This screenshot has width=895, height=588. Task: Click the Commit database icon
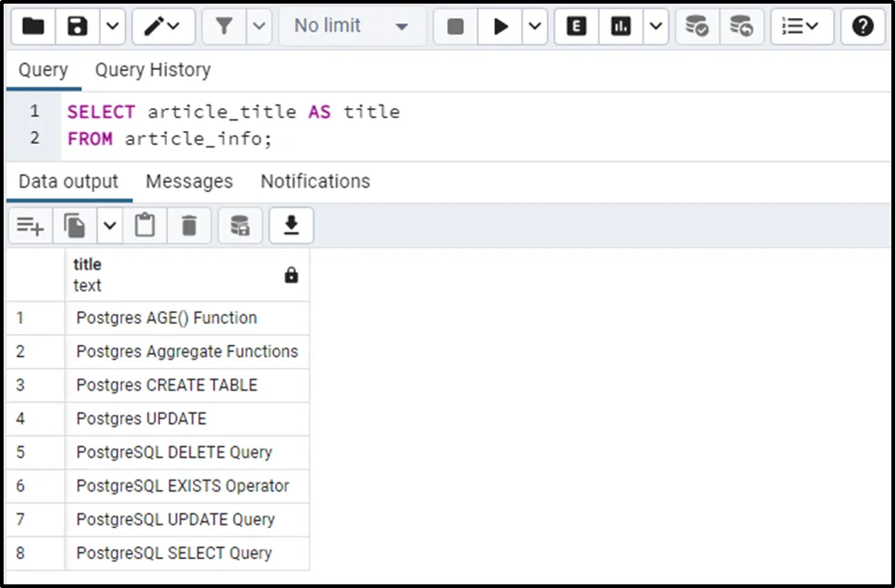[697, 26]
